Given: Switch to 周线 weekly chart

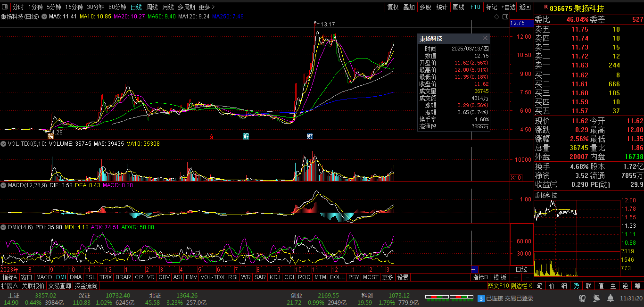Looking at the screenshot, I should pyautogui.click(x=152, y=7).
